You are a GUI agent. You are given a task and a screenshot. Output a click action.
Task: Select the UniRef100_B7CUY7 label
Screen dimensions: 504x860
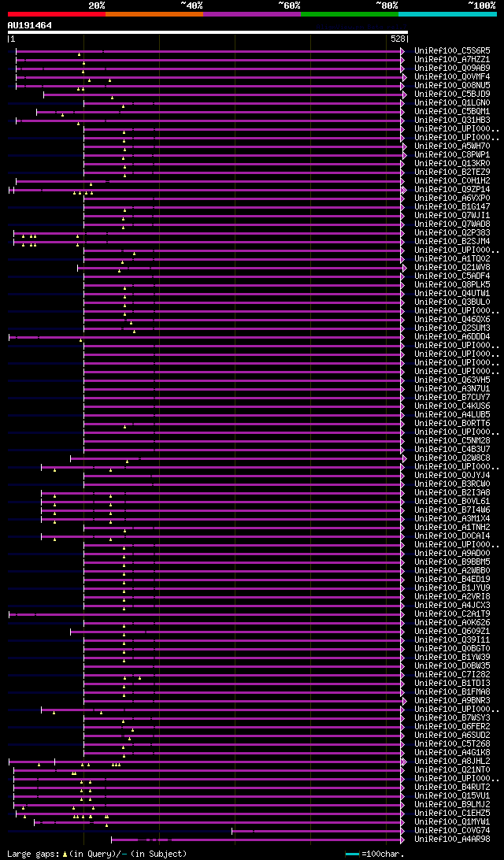point(453,397)
